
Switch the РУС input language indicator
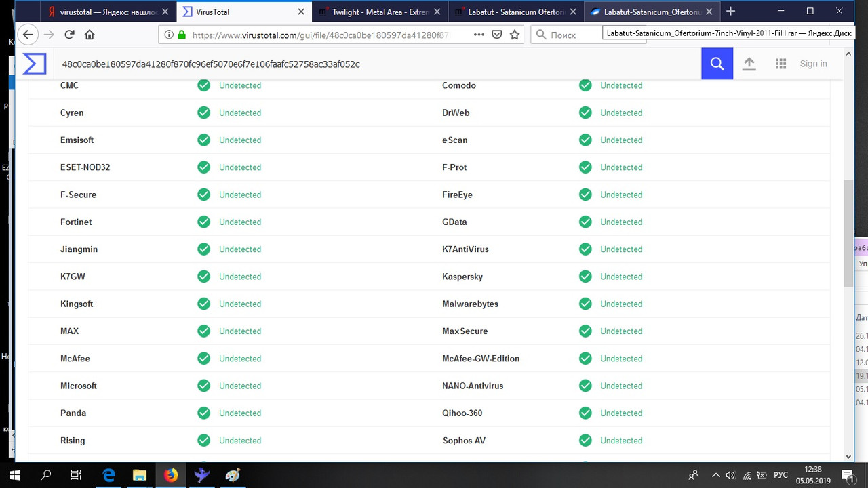point(781,475)
